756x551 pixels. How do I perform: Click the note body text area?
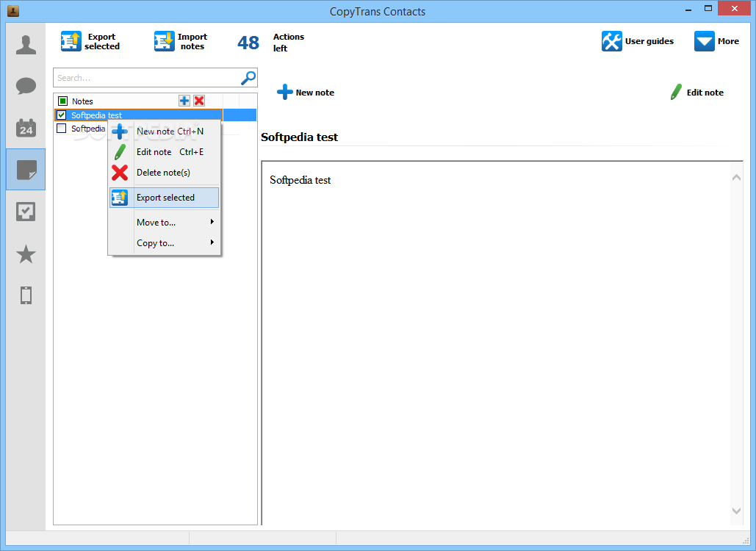tap(497, 343)
